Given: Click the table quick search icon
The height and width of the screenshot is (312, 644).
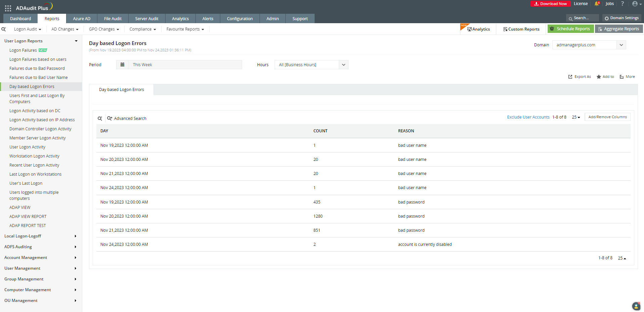Looking at the screenshot, I should pos(100,119).
